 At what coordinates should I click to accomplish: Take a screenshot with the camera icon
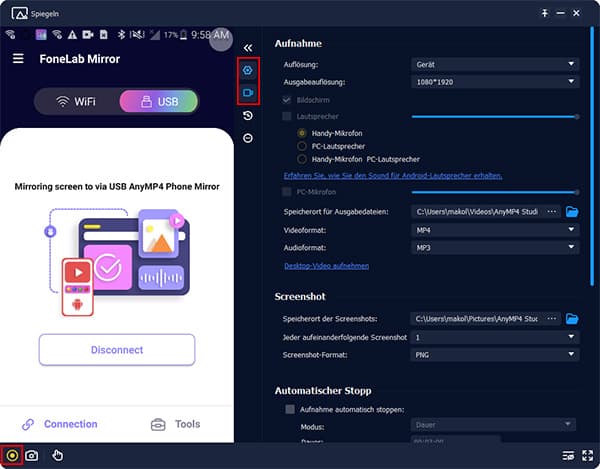pos(32,456)
